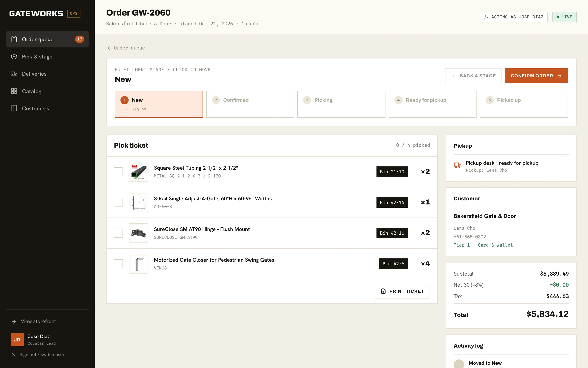Click the OPS badge next to GATEWORKS logo
This screenshot has height=368, width=588.
(x=74, y=13)
